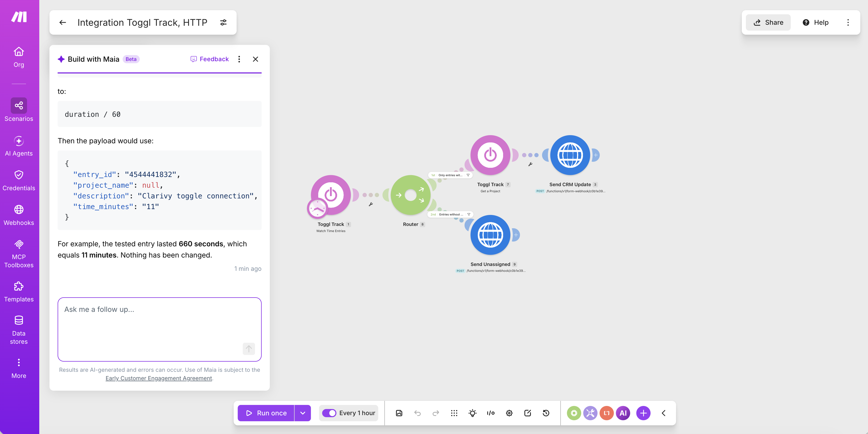Open Credentials in the sidebar

pyautogui.click(x=19, y=181)
